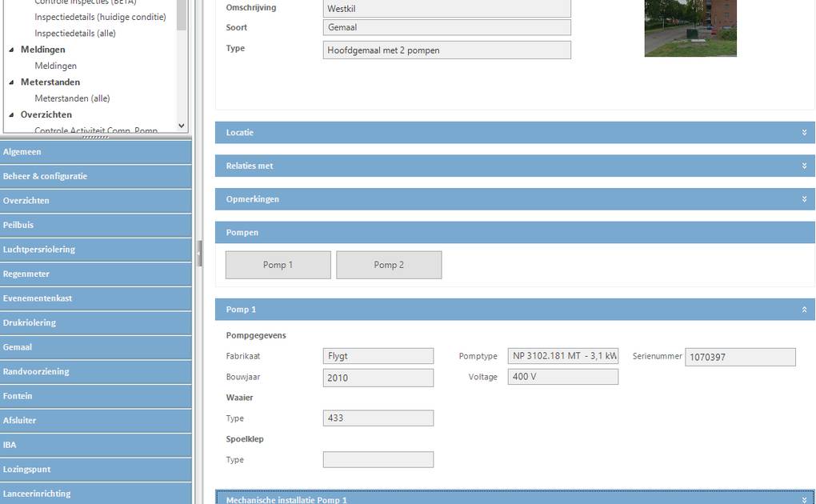Open the Drukriolering navigation section
The width and height of the screenshot is (816, 504).
pos(96,322)
